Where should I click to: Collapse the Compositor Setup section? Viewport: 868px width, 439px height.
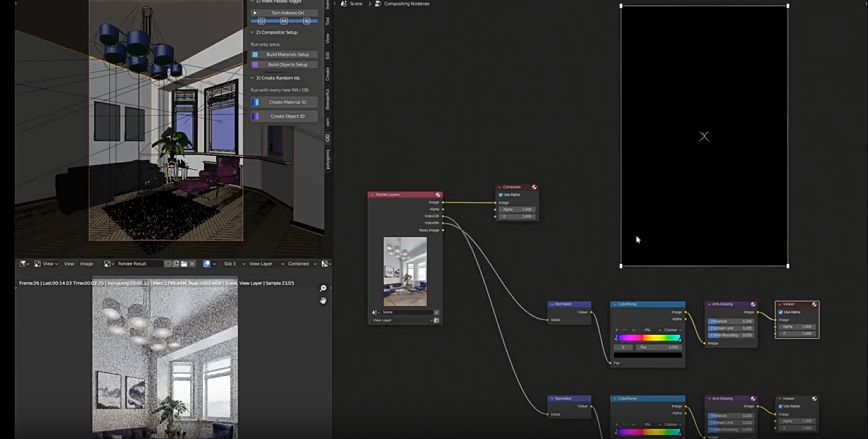point(252,32)
